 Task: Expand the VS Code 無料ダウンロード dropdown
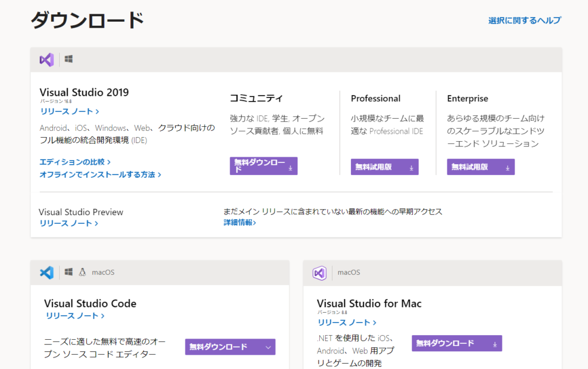pos(230,347)
